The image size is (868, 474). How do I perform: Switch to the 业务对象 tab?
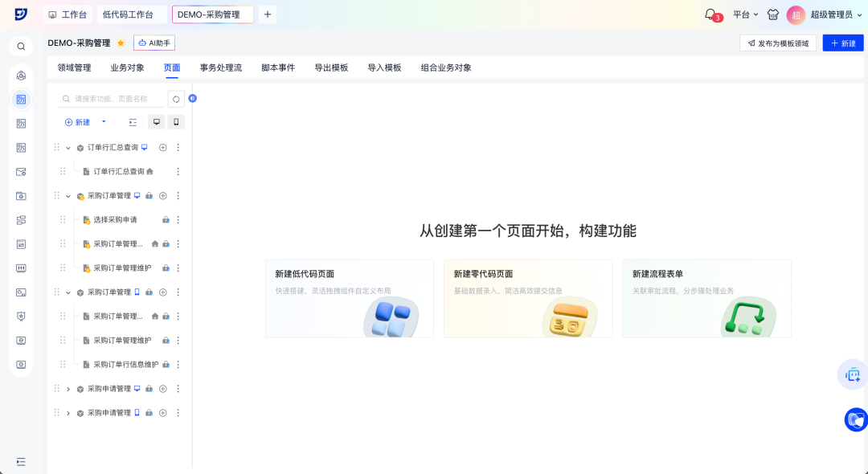click(x=127, y=67)
